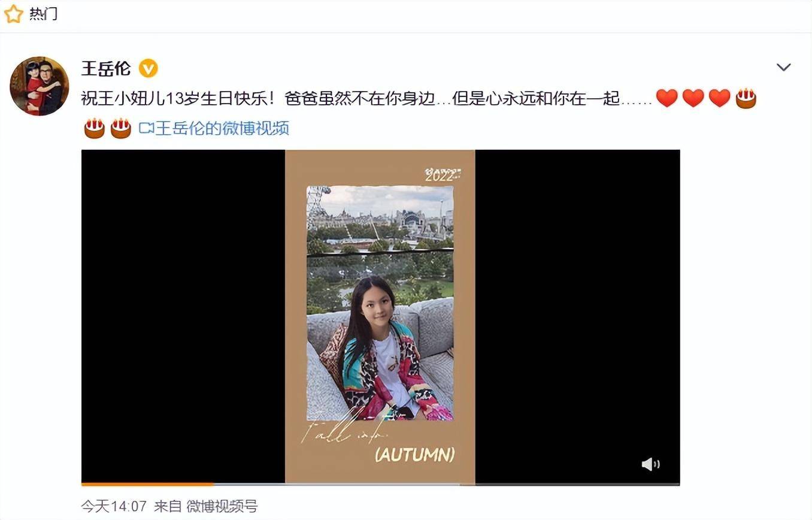This screenshot has width=812, height=520.
Task: Click the birthday cake emoji after hearts
Action: point(746,98)
